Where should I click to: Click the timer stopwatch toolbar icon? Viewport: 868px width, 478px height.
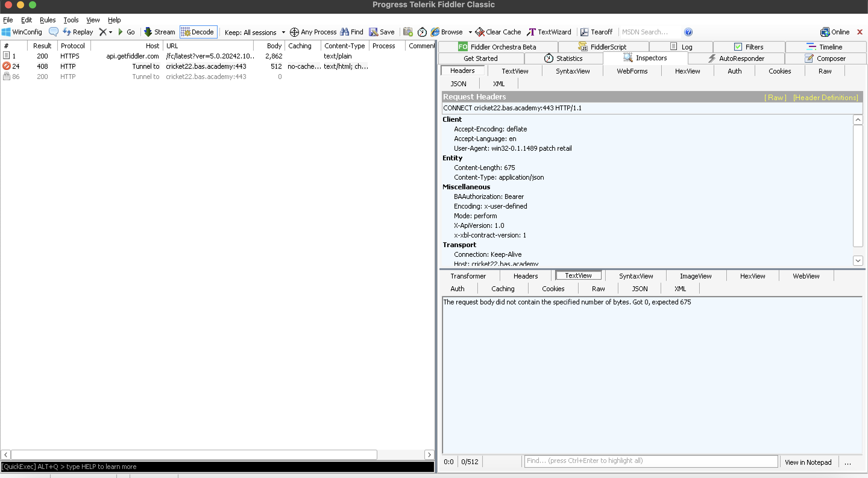422,32
